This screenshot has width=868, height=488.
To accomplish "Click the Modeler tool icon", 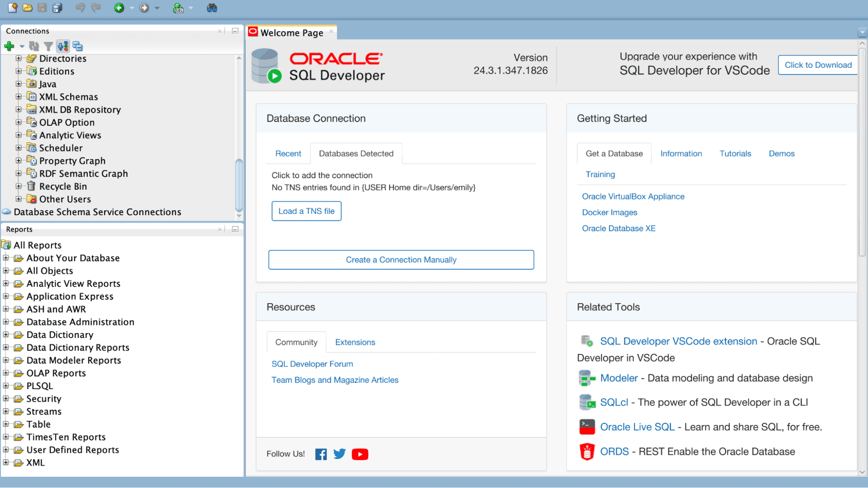I will pos(587,378).
